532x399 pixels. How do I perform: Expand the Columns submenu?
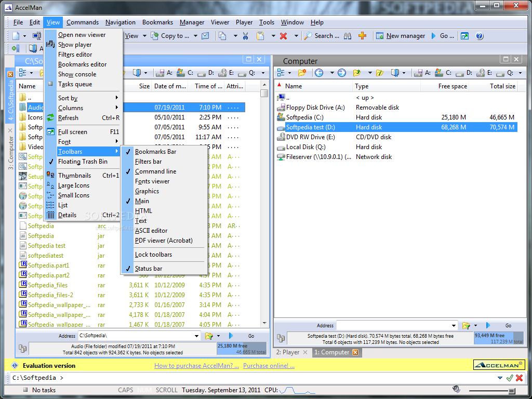pos(83,108)
